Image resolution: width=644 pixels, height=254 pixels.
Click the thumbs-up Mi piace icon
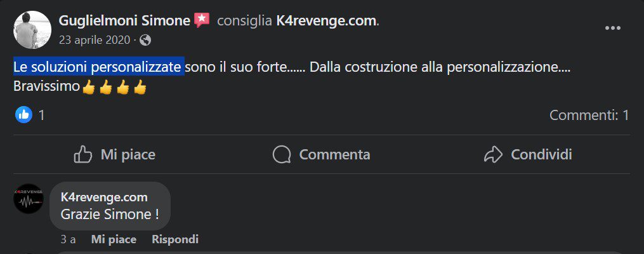point(84,154)
